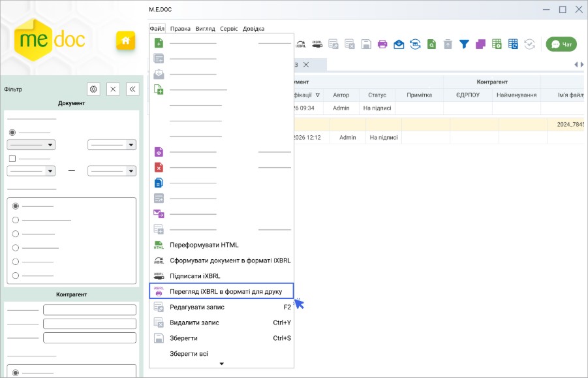The width and height of the screenshot is (588, 378).
Task: Click the green document search toolbar icon
Action: [431, 44]
